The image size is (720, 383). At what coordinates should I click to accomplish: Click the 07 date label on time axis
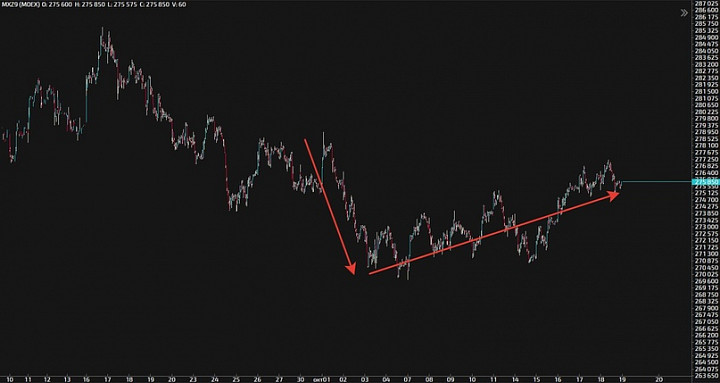(x=407, y=379)
